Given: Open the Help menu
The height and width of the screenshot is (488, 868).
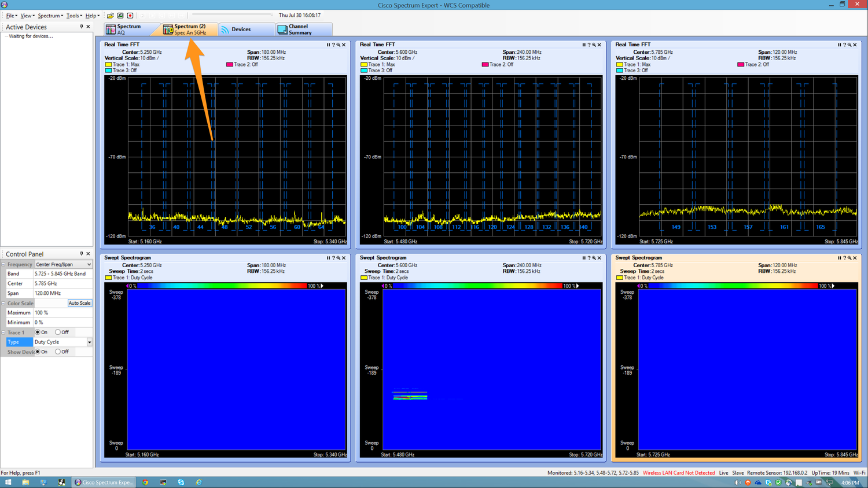Looking at the screenshot, I should [x=93, y=16].
